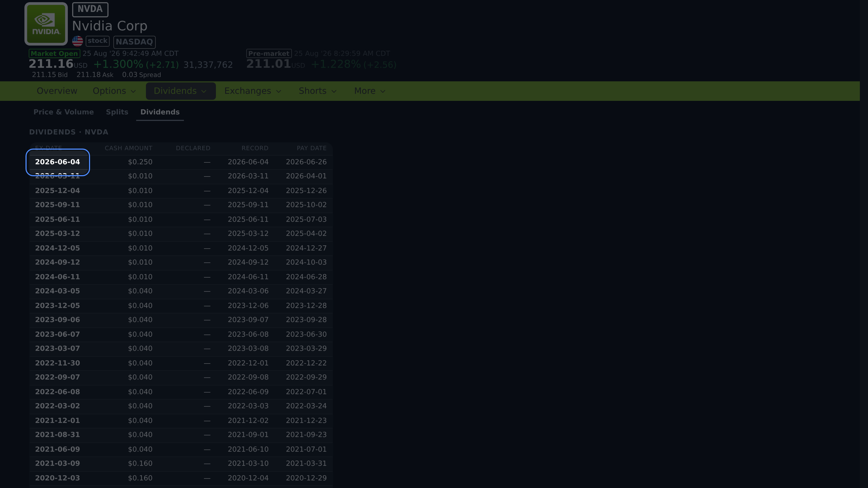Viewport: 868px width, 488px height.
Task: Click pay date 2026-06-26
Action: pyautogui.click(x=306, y=162)
